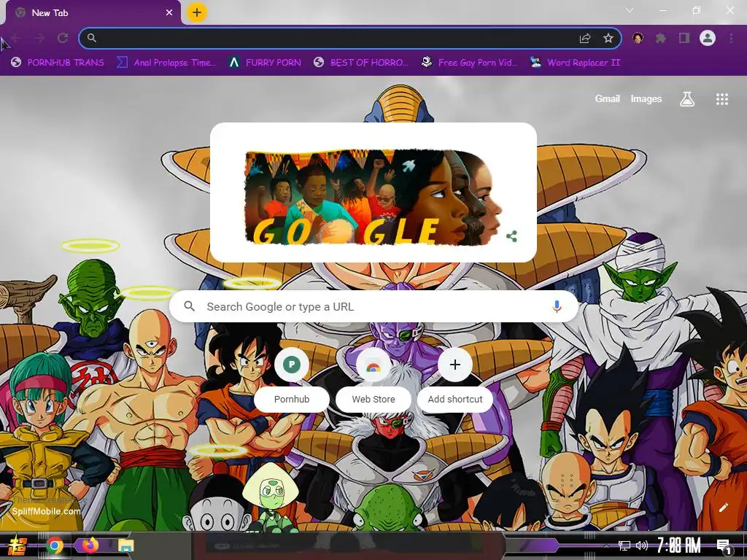Open the BEST OF HORRO... bookmark
The width and height of the screenshot is (747, 560).
[x=361, y=63]
